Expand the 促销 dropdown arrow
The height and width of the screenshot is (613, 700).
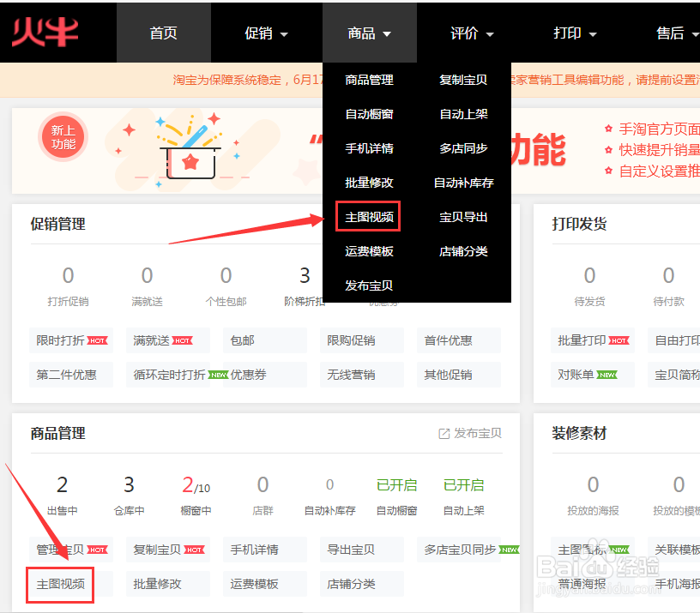coord(284,34)
